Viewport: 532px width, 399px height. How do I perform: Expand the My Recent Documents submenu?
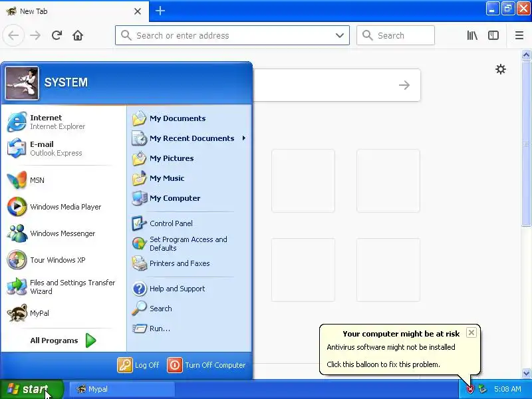point(190,138)
